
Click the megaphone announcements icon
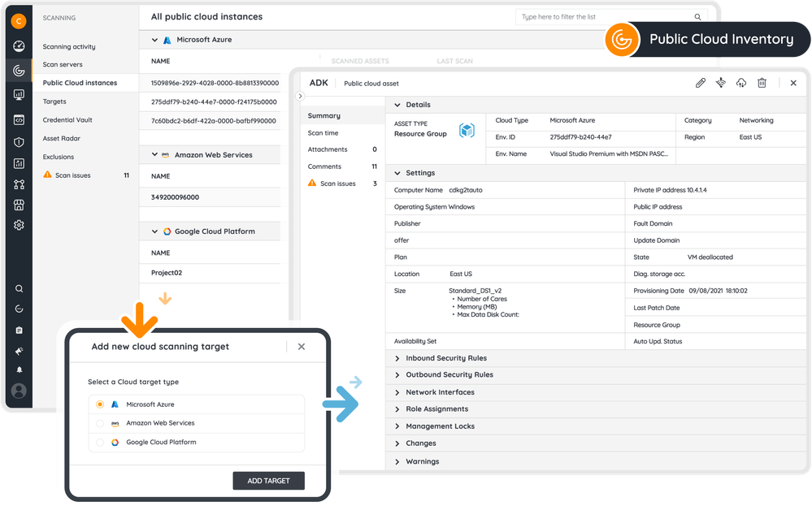click(x=19, y=351)
